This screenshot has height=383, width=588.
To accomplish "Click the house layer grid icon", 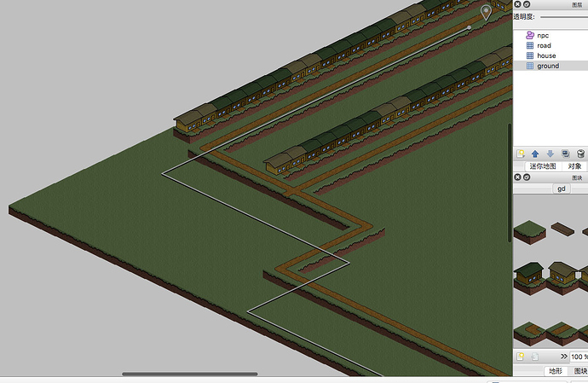I will point(530,55).
